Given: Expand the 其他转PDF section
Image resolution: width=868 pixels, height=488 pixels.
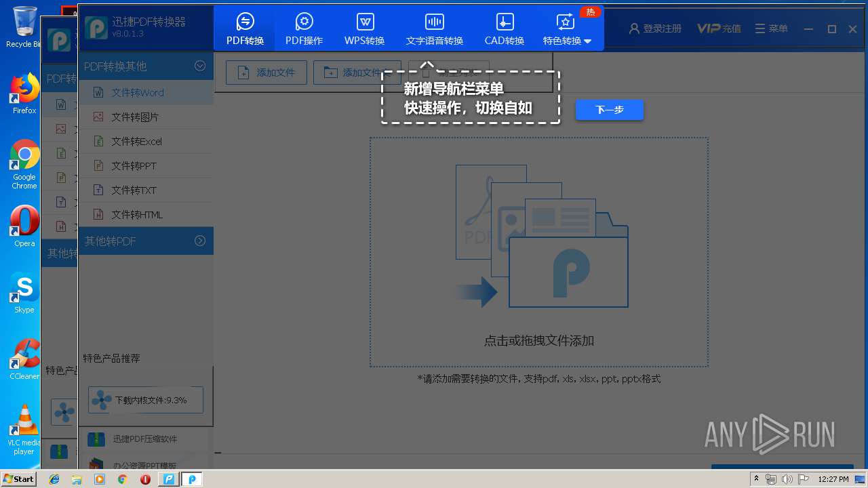Looking at the screenshot, I should 200,241.
